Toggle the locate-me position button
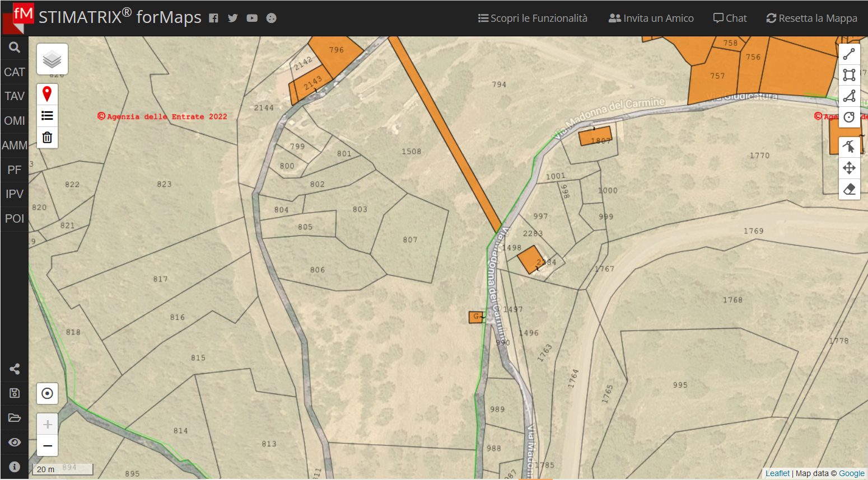The width and height of the screenshot is (868, 480). coord(47,393)
